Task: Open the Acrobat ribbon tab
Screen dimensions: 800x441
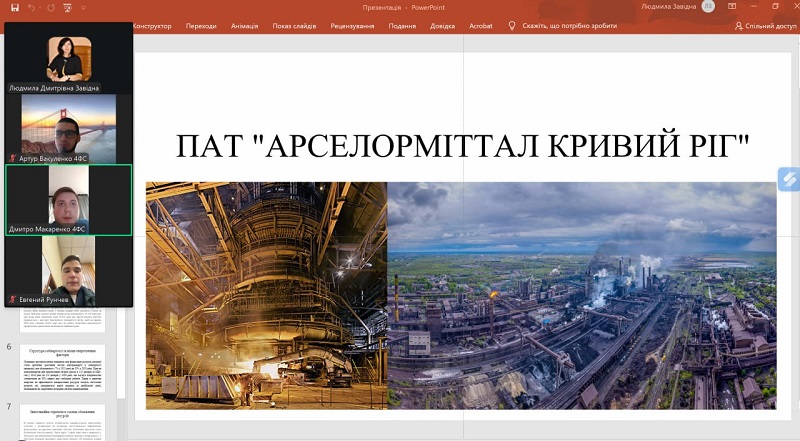Action: (x=481, y=26)
